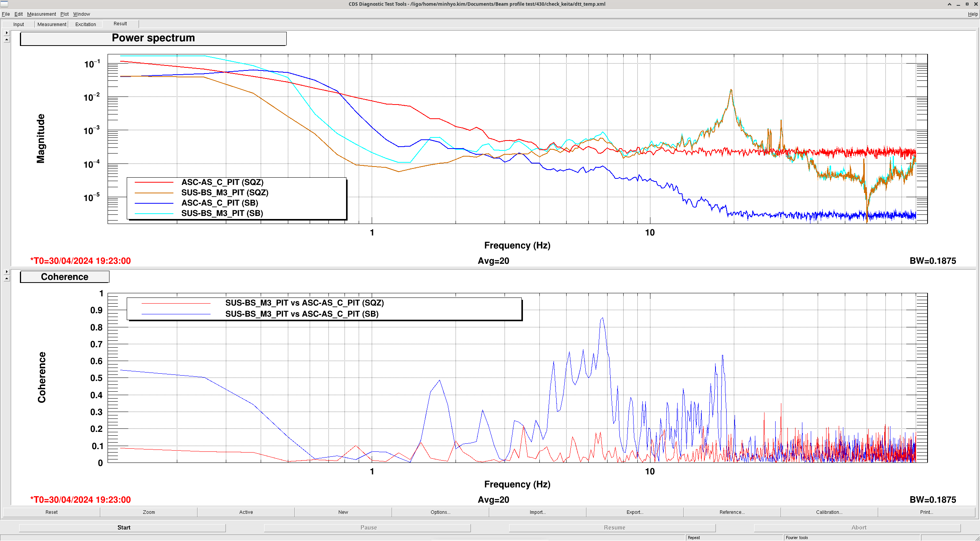Switch to the Input tab
Image resolution: width=980 pixels, height=541 pixels.
click(x=18, y=24)
